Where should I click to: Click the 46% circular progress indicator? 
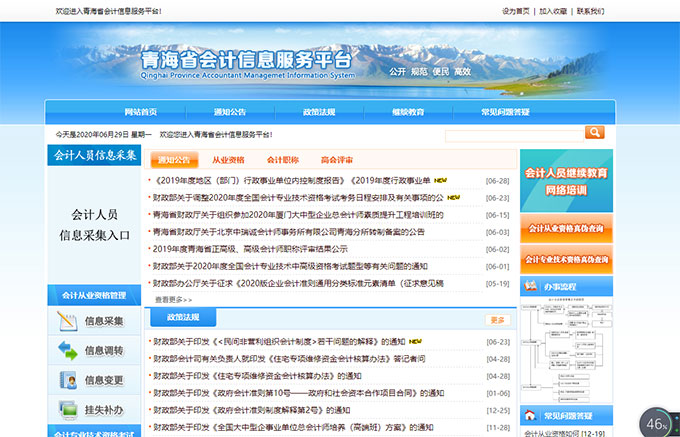656,423
